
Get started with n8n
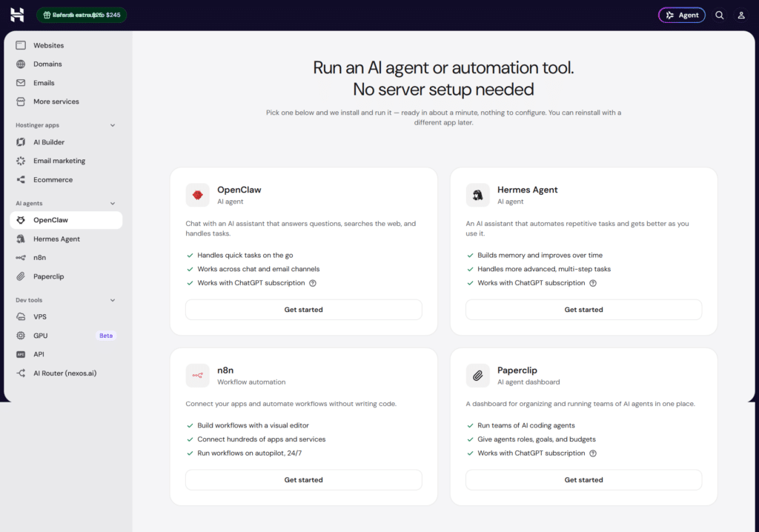pyautogui.click(x=303, y=480)
